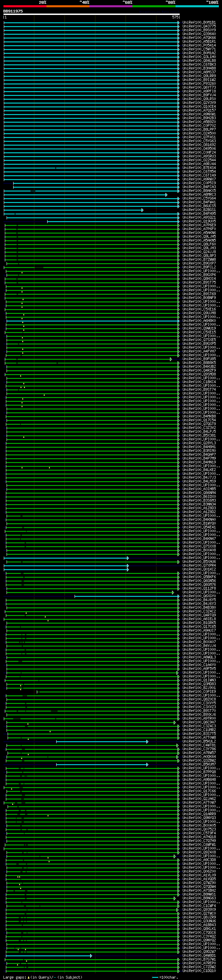Click hit label UniRef100_B2BGS1
The height and width of the screenshot is (980, 222).
[199, 210]
